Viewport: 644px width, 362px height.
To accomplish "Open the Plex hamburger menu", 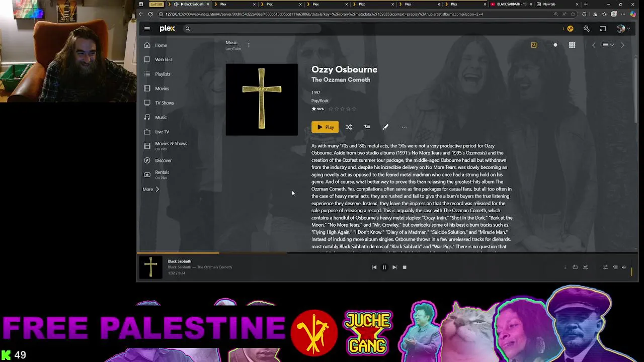I will pos(147,29).
